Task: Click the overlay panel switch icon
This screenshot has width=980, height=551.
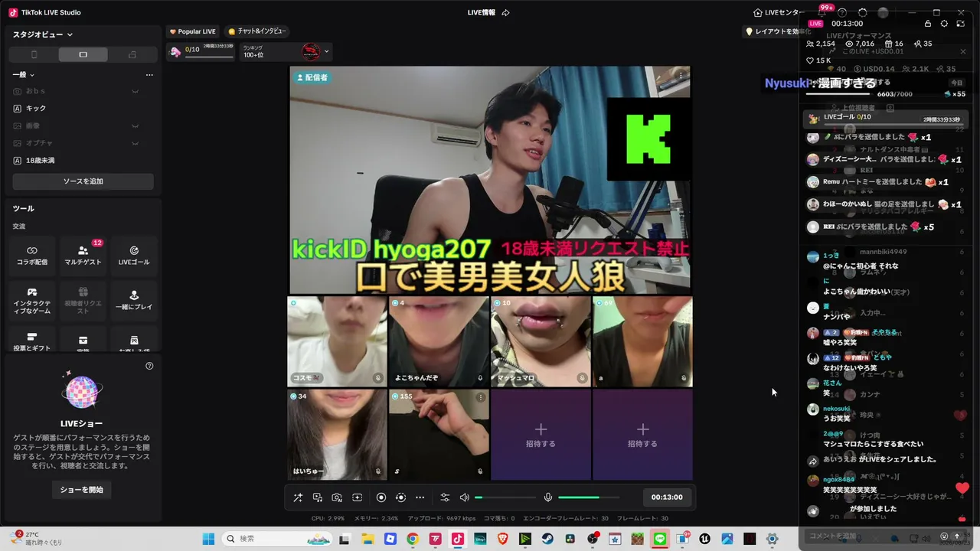Action: tap(960, 24)
